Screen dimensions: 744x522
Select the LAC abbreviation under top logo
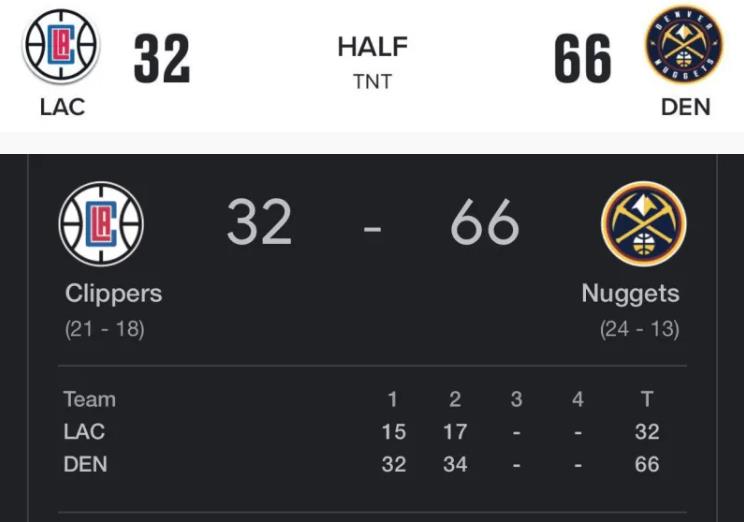(62, 107)
